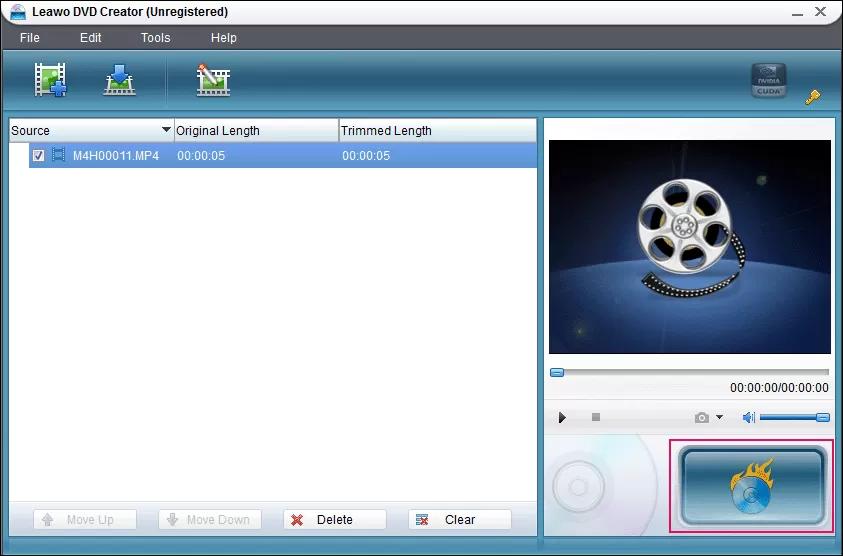This screenshot has height=556, width=843.
Task: Click the Delete button
Action: [x=334, y=519]
